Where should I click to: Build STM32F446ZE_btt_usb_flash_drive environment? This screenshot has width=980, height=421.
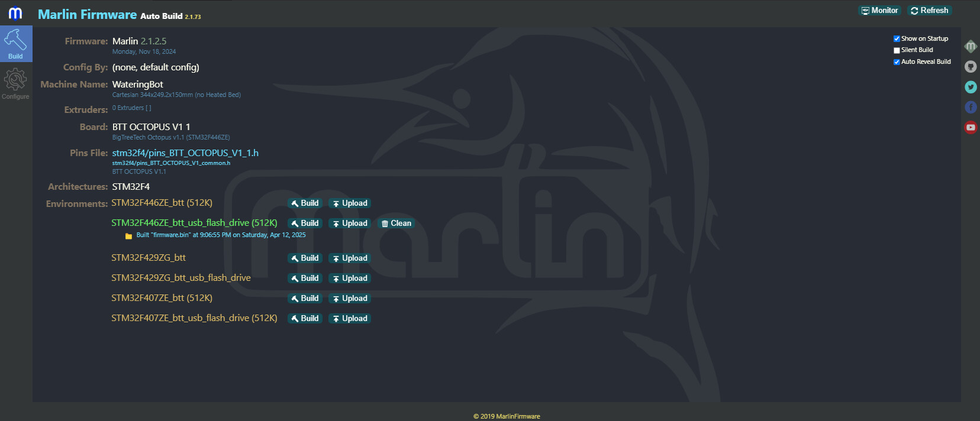coord(305,224)
